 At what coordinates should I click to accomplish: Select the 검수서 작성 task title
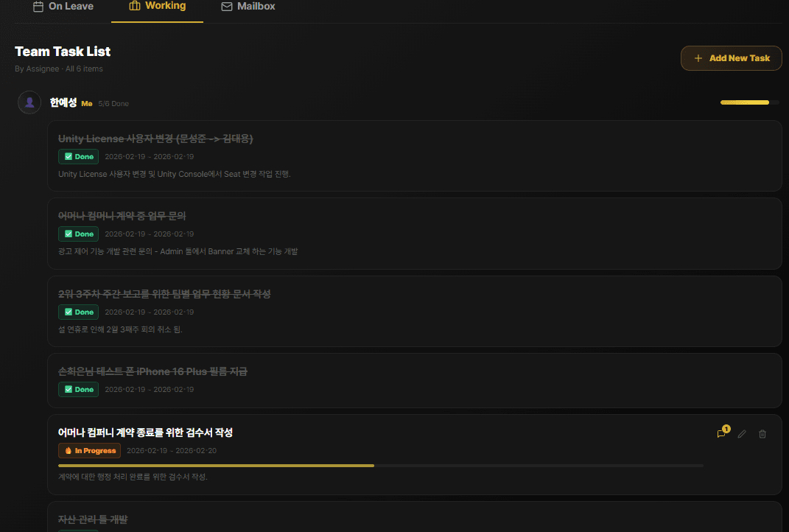click(146, 433)
